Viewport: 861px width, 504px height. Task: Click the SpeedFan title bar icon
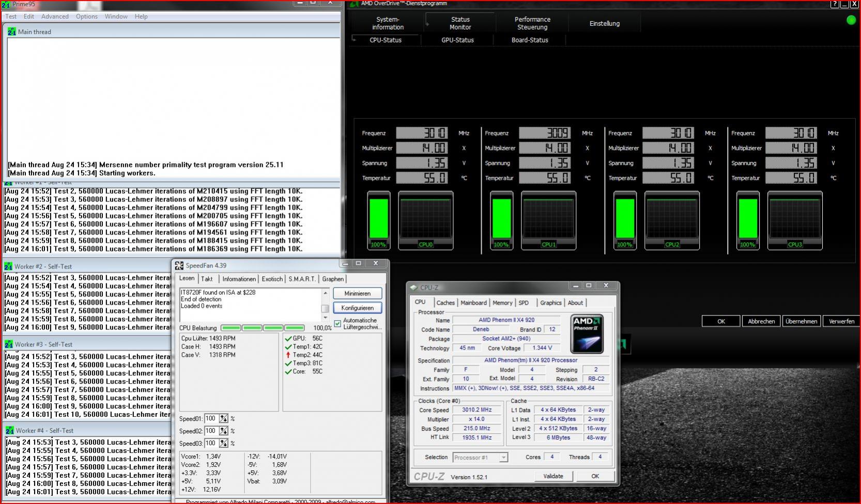[179, 265]
